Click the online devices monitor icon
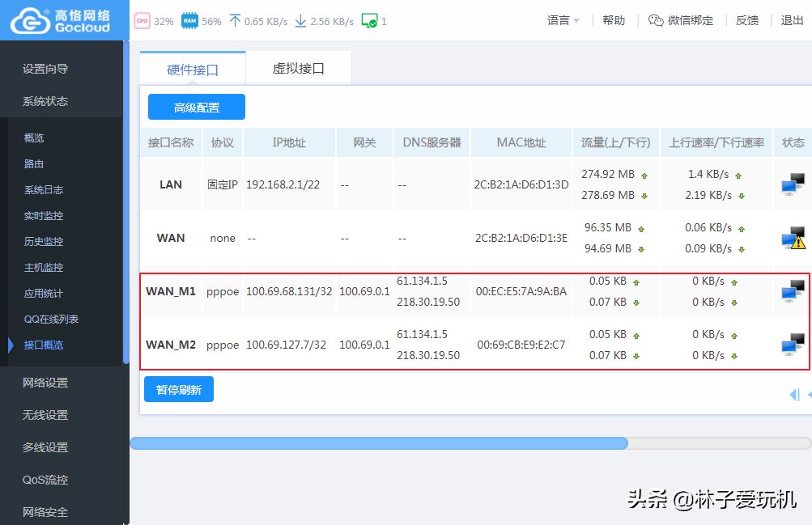Image resolution: width=812 pixels, height=525 pixels. coord(369,21)
